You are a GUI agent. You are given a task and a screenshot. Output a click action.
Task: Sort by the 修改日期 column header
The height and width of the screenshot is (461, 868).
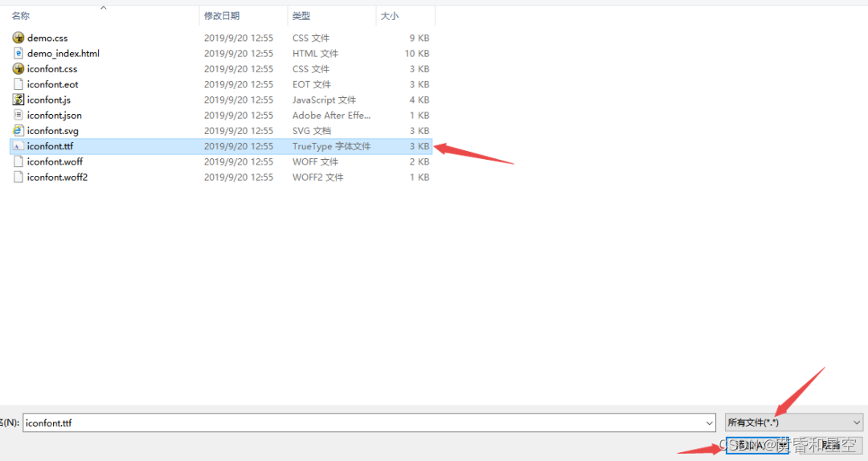click(x=222, y=16)
